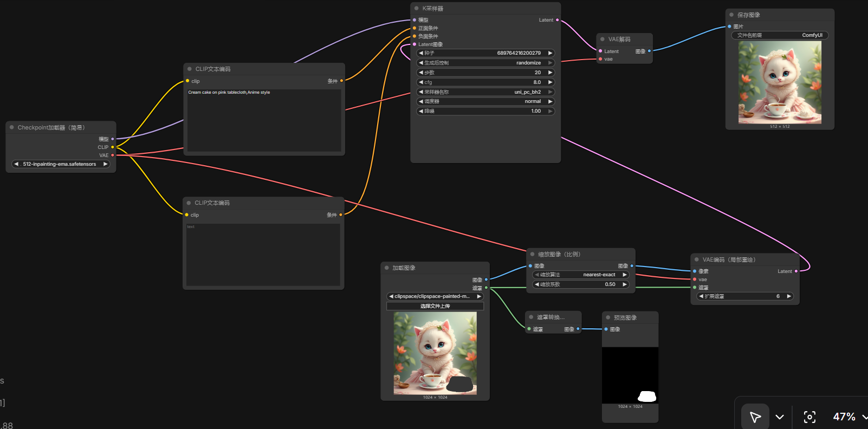The height and width of the screenshot is (429, 868).
Task: Open the uni_pc_bh2 sampler name list
Action: (x=528, y=92)
